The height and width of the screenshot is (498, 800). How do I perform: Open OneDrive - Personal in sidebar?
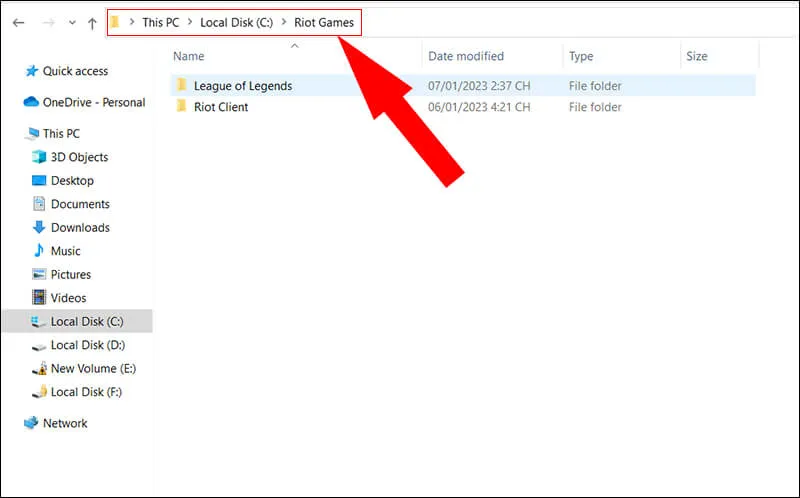94,103
